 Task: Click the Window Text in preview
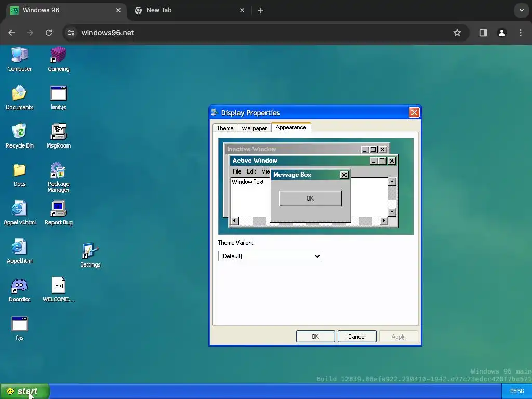click(248, 182)
